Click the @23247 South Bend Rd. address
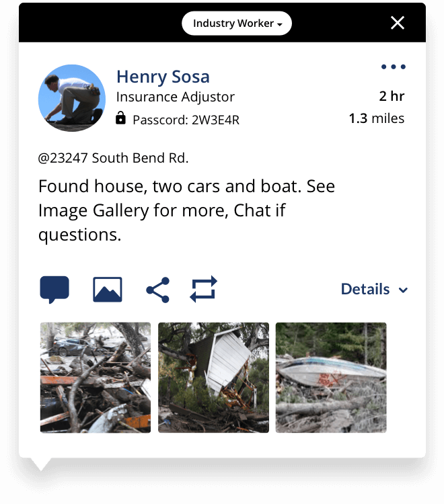This screenshot has height=504, width=444. (x=113, y=158)
